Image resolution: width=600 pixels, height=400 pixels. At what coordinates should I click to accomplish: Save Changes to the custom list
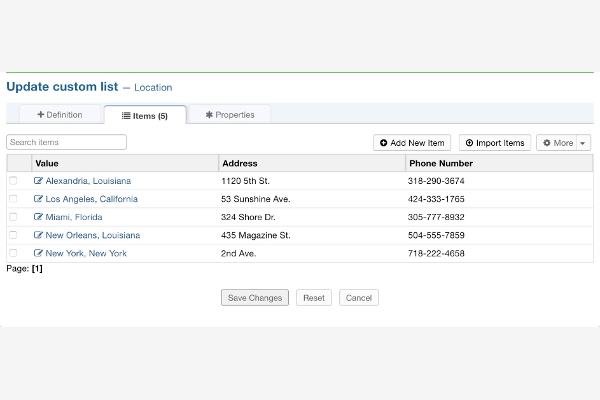(255, 298)
